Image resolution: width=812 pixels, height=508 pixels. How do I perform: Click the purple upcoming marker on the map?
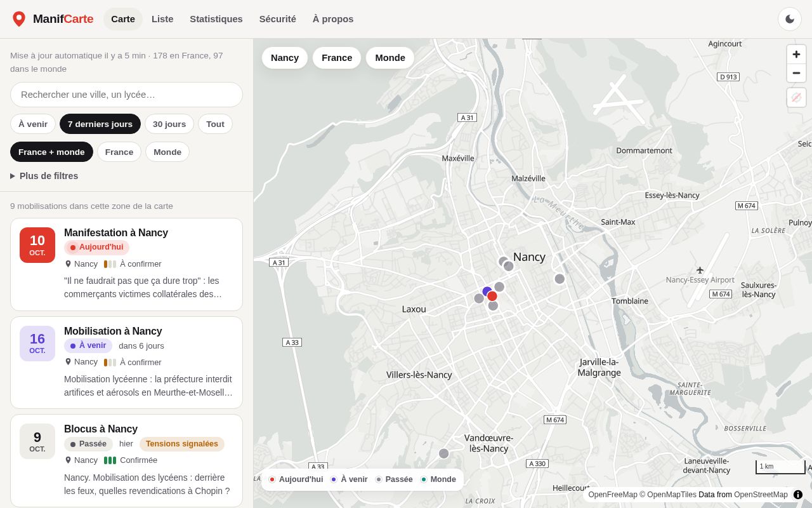(x=487, y=291)
